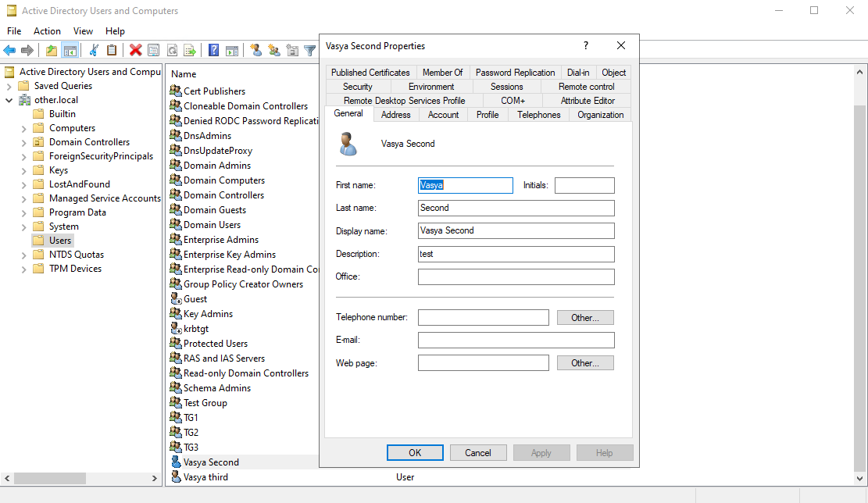Click the Saved Queries folder icon
This screenshot has width=868, height=503.
[23, 86]
